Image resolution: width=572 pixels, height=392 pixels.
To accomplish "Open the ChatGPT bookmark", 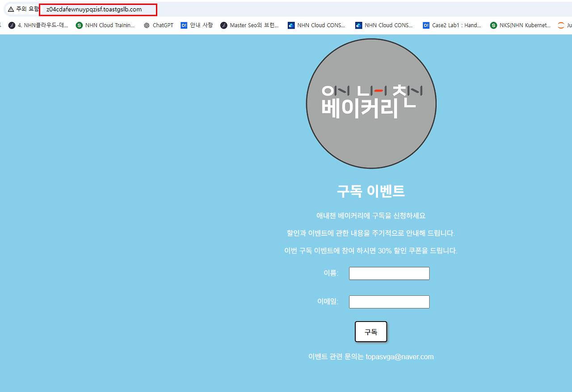I will 159,25.
